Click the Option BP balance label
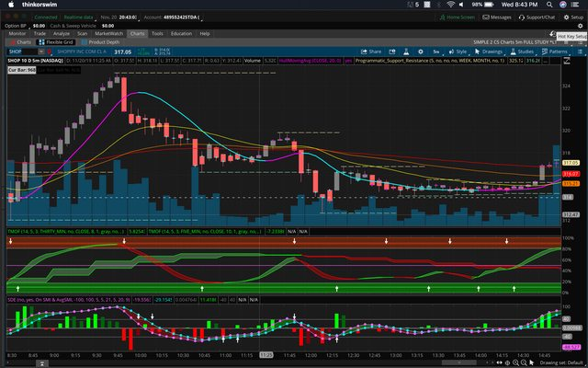The image size is (588, 368). coord(16,26)
